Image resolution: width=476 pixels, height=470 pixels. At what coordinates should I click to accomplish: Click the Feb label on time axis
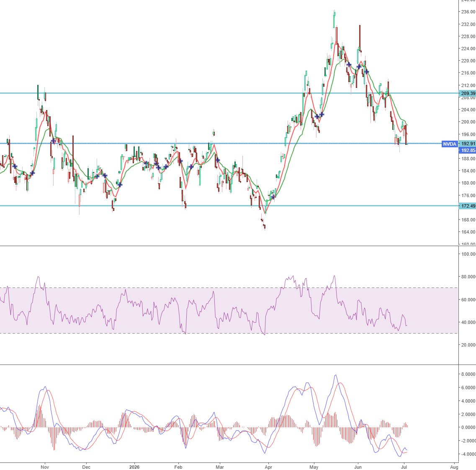(x=178, y=467)
